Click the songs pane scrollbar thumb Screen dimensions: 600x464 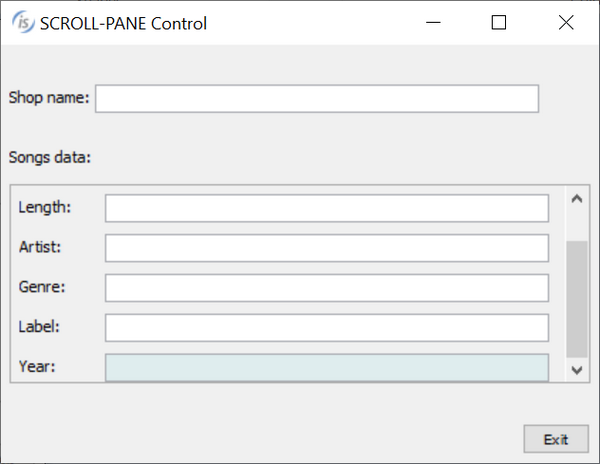click(575, 298)
